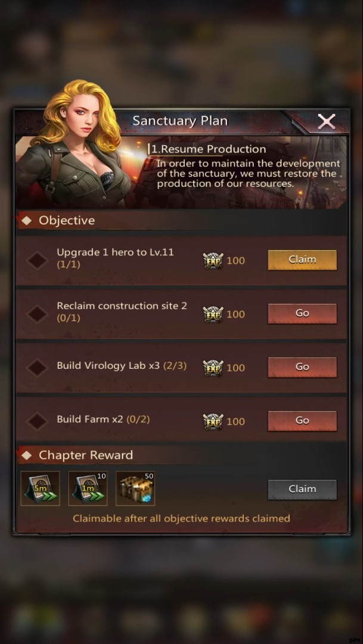Image resolution: width=363 pixels, height=644 pixels.
Task: Claim the Chapter Reward
Action: [x=302, y=489]
